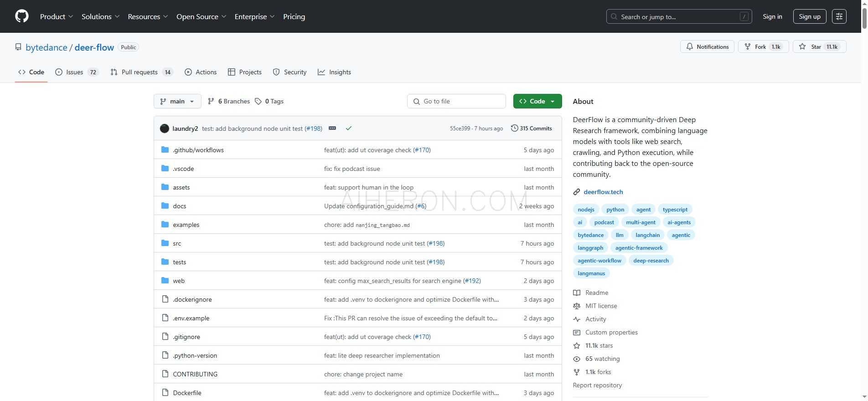This screenshot has width=868, height=401.
Task: Click the Go to file input
Action: click(456, 101)
